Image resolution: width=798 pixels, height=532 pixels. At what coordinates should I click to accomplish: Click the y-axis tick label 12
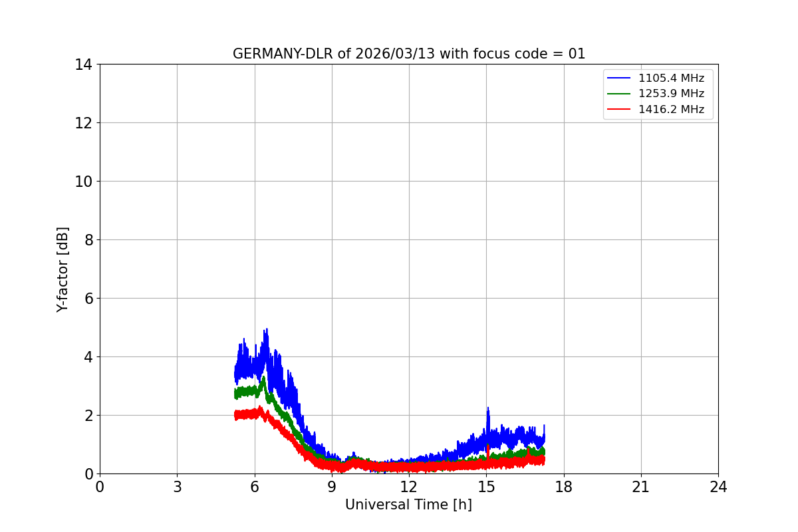[83, 123]
